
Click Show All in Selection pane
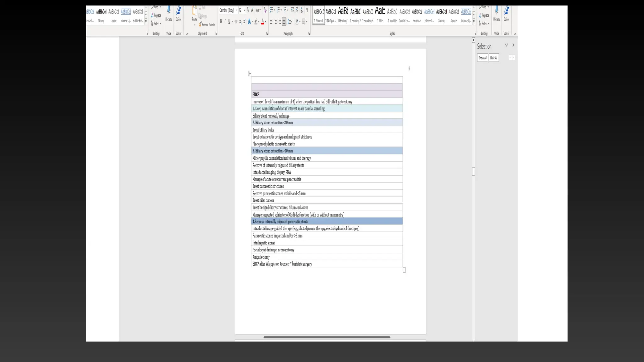482,58
